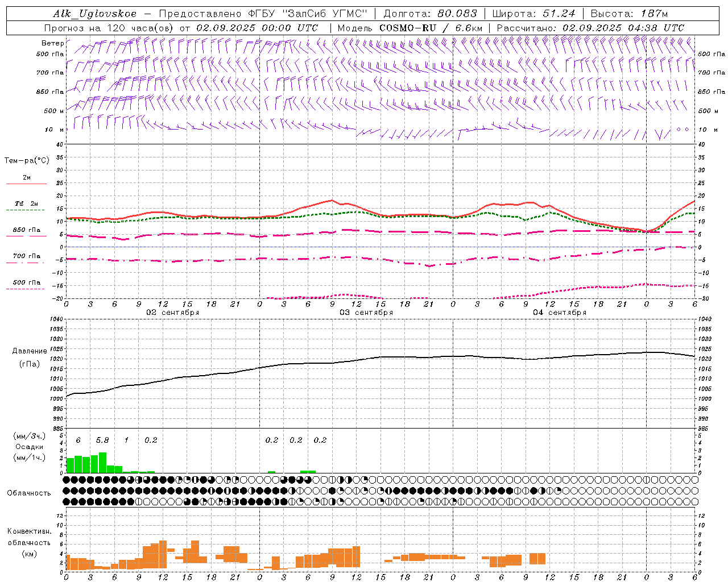Click the Ветер wind panel label

53,43
